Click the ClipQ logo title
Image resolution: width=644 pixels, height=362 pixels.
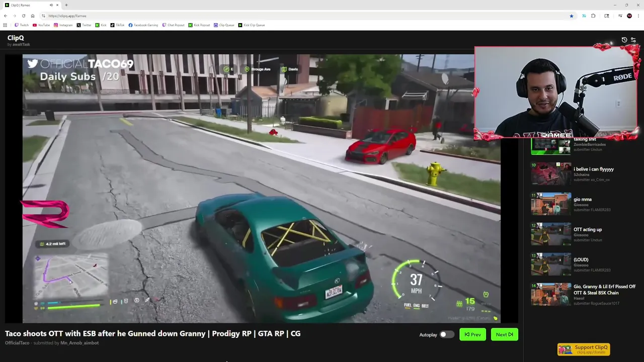coord(16,38)
